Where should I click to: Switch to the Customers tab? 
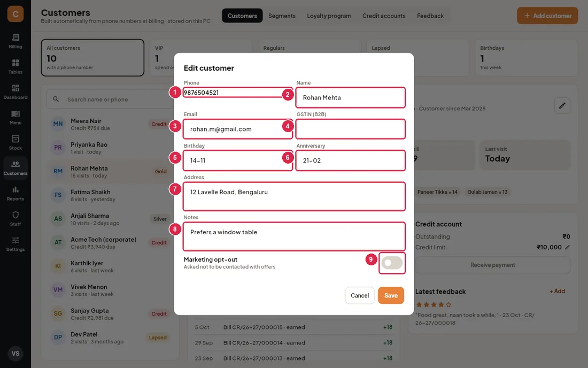coord(242,16)
